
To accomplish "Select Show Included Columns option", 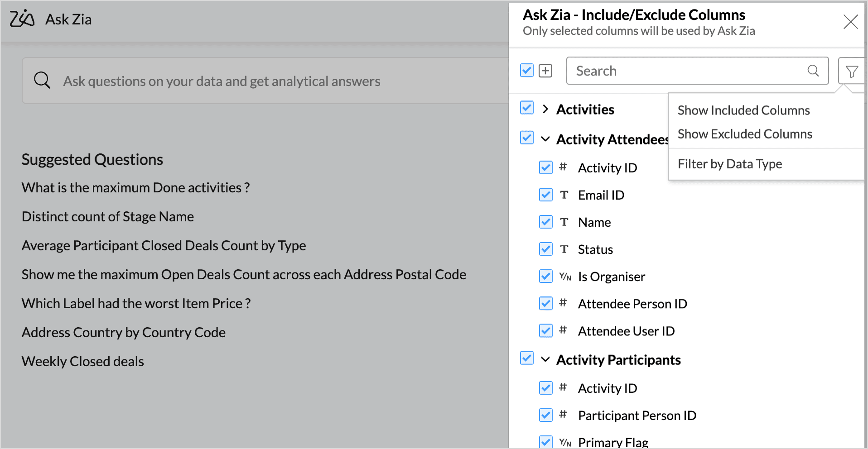I will [x=743, y=110].
